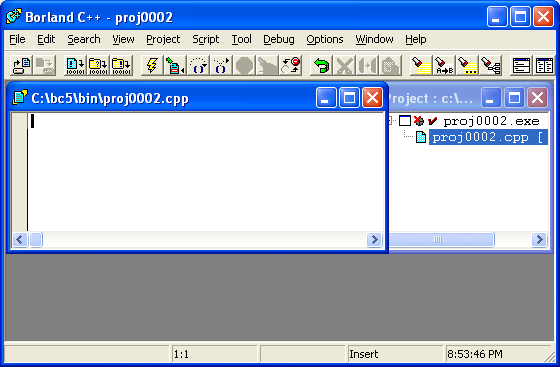Click the Insert mode status bar field
The width and height of the screenshot is (560, 367).
click(395, 354)
